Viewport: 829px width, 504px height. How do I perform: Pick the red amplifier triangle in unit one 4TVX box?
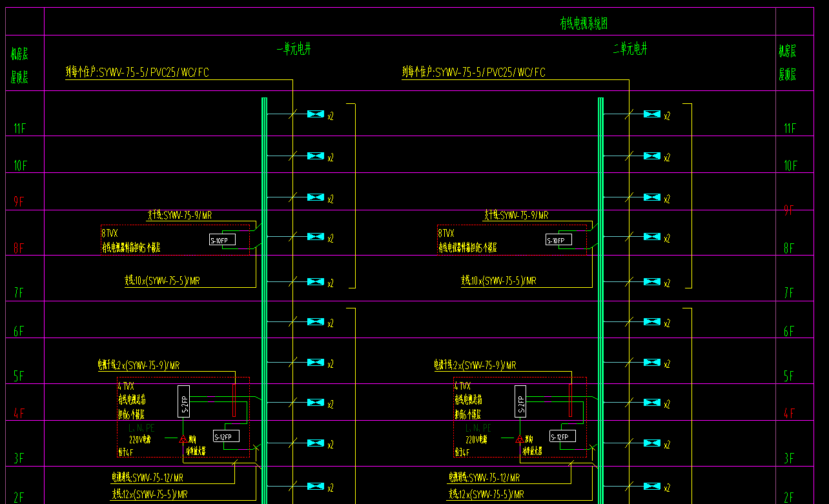(x=183, y=439)
